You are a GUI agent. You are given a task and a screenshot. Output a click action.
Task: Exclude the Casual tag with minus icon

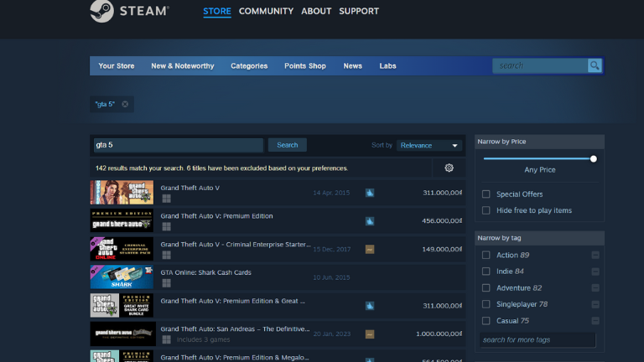pos(595,321)
